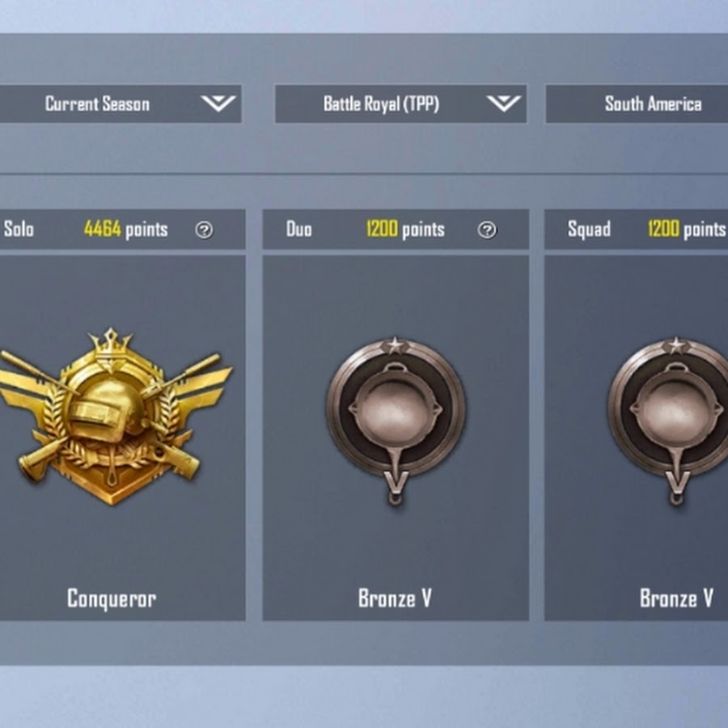Click the Squad Bronze V rank label
This screenshot has height=728, width=728.
(676, 599)
